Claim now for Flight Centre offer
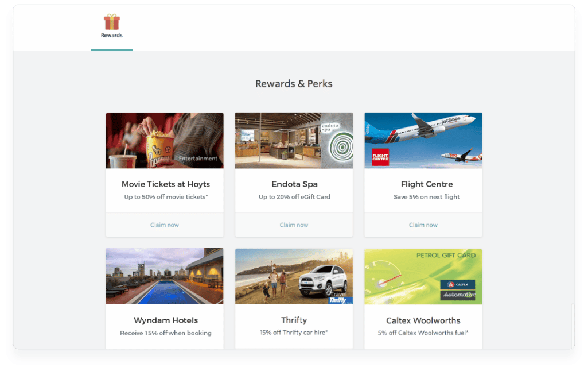The width and height of the screenshot is (588, 371). point(423,225)
